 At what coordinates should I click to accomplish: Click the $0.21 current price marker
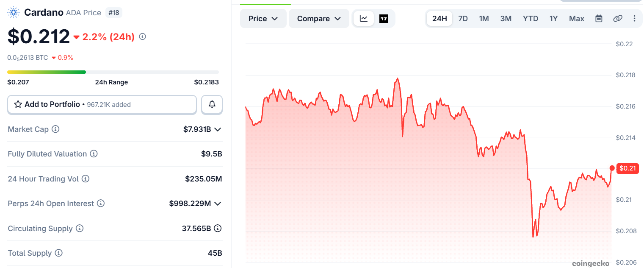pyautogui.click(x=627, y=168)
